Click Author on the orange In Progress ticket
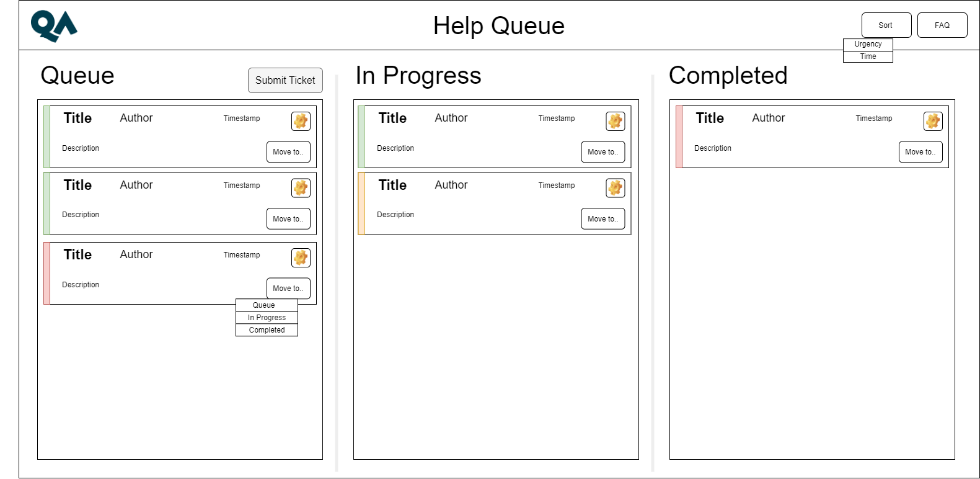The width and height of the screenshot is (980, 479). pos(451,185)
